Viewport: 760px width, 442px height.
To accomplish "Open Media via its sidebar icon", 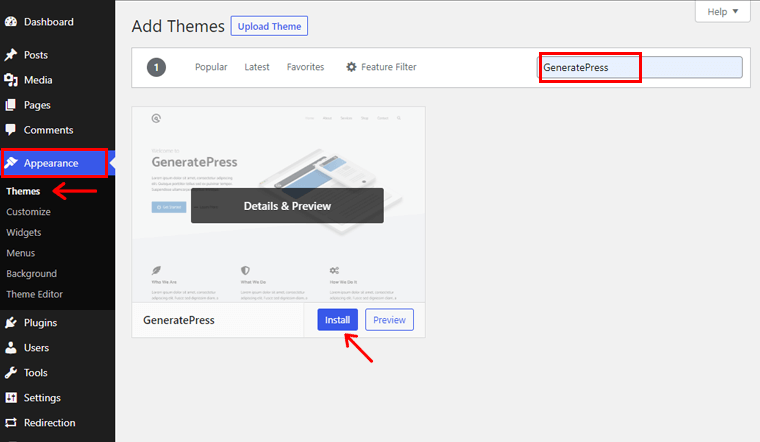I will 11,80.
